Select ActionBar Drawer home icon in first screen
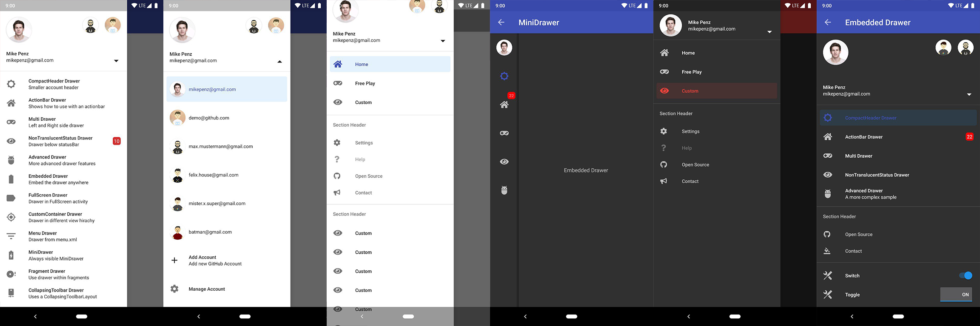 [11, 103]
